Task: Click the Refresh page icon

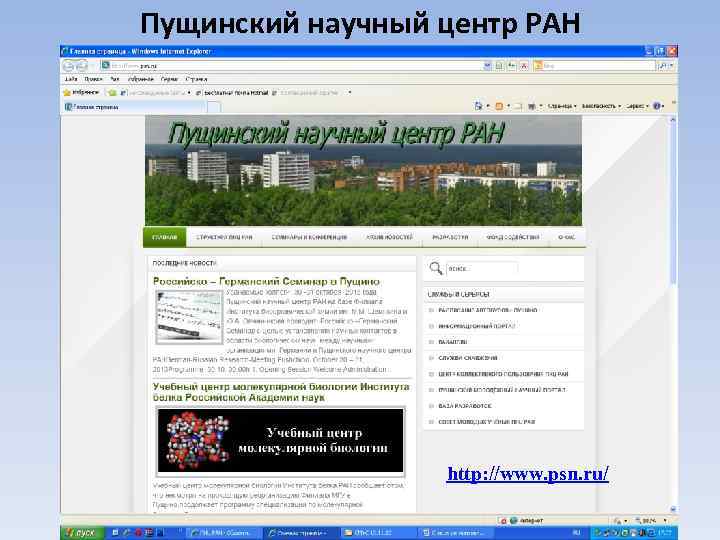Action: click(512, 66)
